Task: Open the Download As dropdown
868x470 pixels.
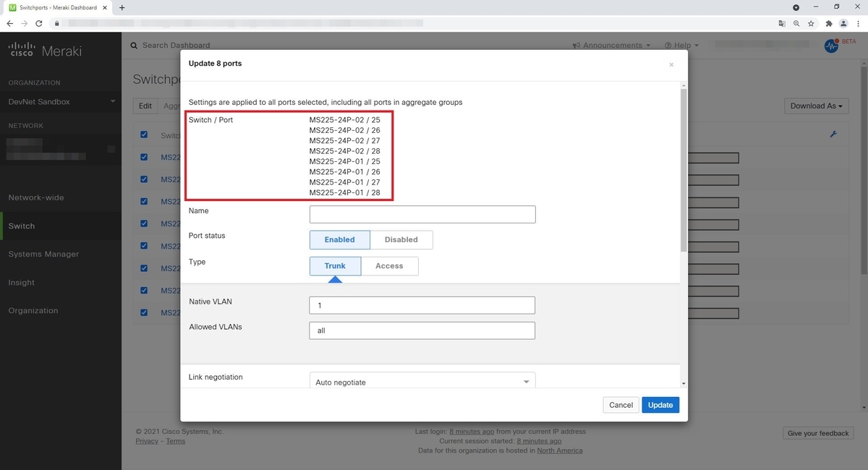Action: (816, 106)
